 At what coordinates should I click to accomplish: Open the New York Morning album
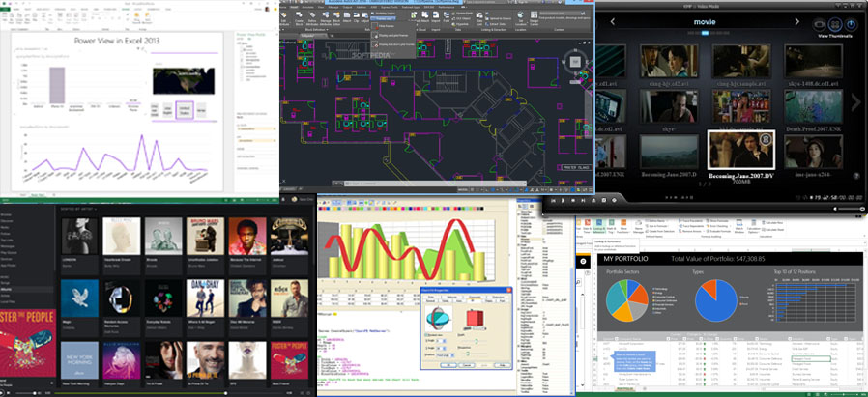79,360
